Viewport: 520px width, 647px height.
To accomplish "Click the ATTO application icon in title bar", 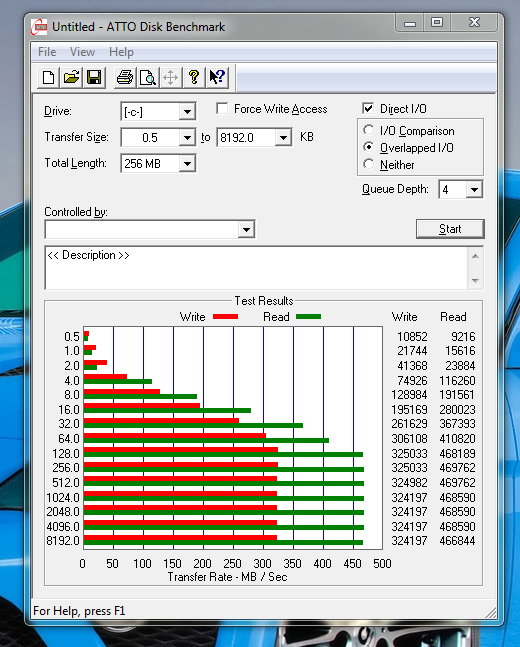I will click(39, 27).
